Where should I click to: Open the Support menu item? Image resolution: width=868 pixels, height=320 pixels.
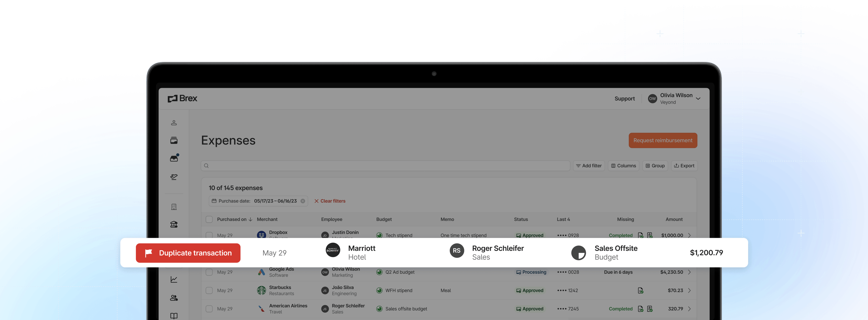[625, 98]
